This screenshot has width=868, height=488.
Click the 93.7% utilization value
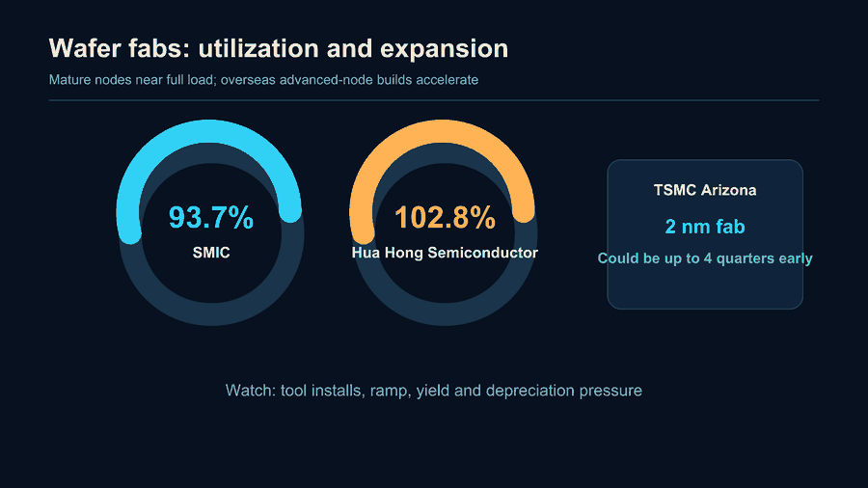211,217
